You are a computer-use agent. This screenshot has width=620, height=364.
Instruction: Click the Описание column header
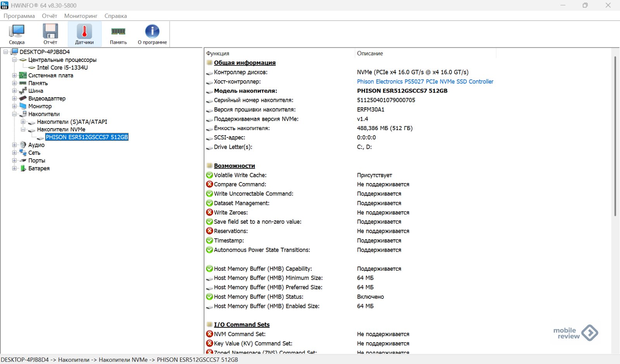coord(370,53)
